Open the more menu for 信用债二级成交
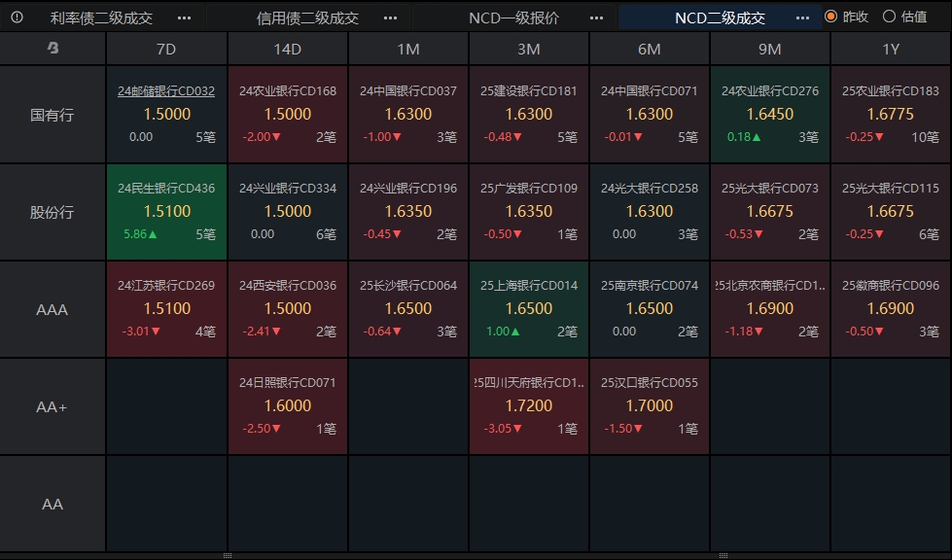The height and width of the screenshot is (560, 952). pos(390,18)
